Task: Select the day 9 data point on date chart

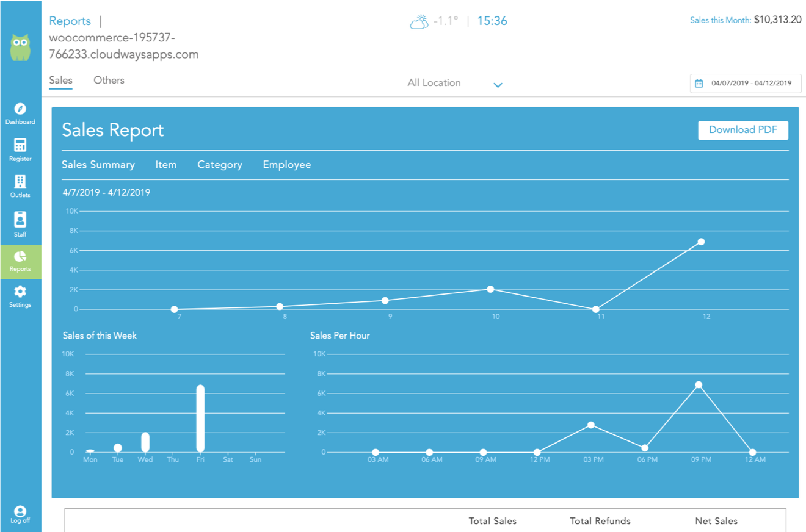Action: (x=385, y=300)
